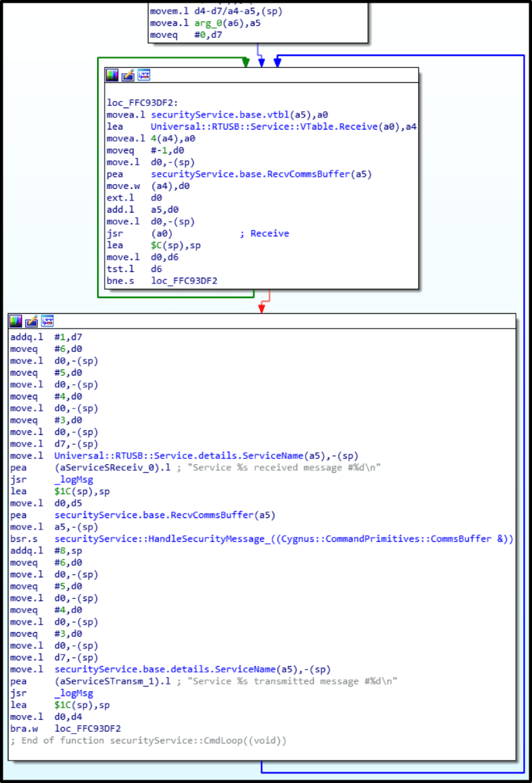Screen dimensions: 532x783
Task: Select the '; Receive' comment
Action: tap(265, 234)
